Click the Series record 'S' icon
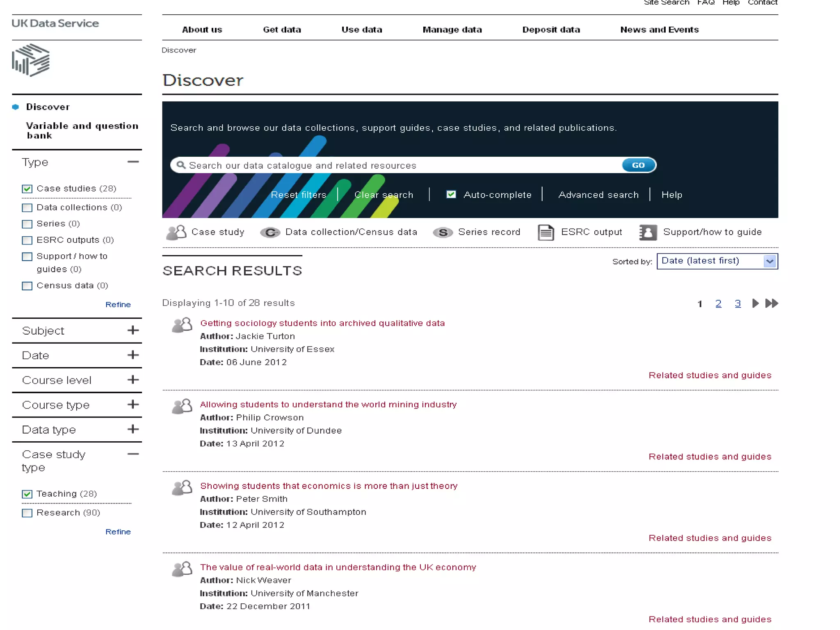Screen dimensions: 840x630 [x=443, y=233]
